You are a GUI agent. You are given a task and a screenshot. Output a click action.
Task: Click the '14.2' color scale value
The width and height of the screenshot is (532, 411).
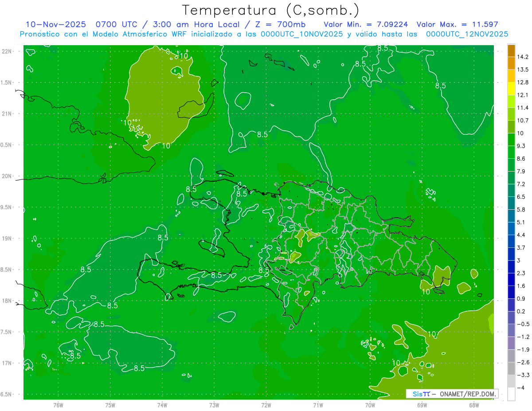tap(523, 57)
